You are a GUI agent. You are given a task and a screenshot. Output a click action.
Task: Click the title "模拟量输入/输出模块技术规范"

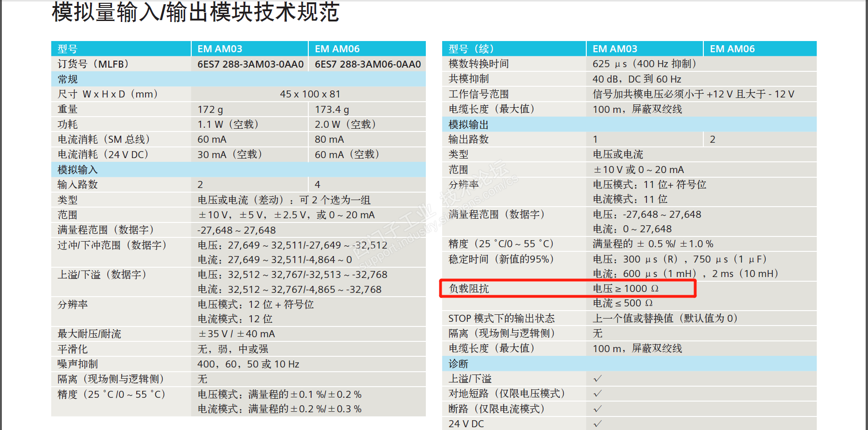(195, 12)
